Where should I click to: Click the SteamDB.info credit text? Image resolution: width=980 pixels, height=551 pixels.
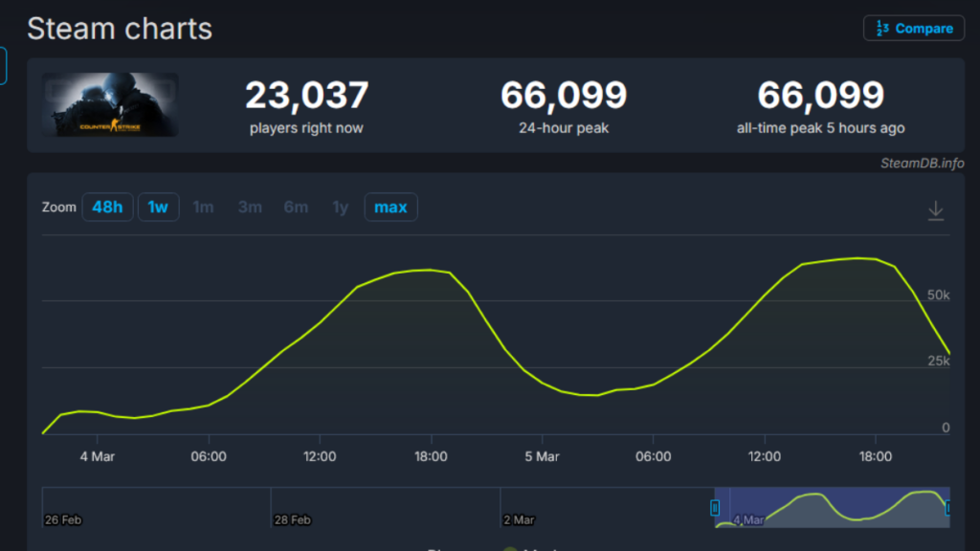(x=922, y=163)
